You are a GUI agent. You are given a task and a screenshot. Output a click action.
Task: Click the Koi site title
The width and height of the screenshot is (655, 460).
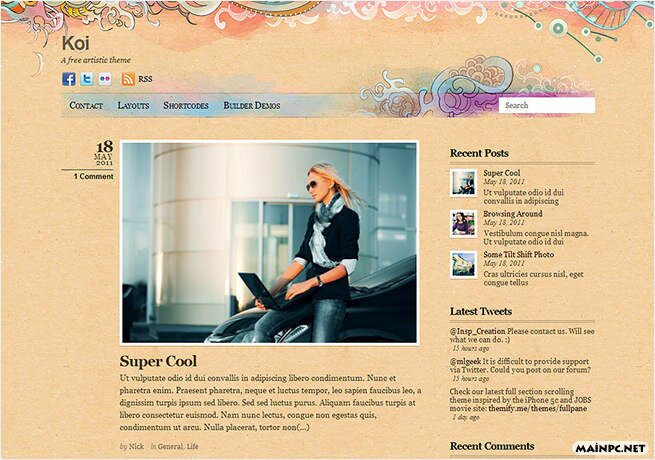[x=76, y=43]
